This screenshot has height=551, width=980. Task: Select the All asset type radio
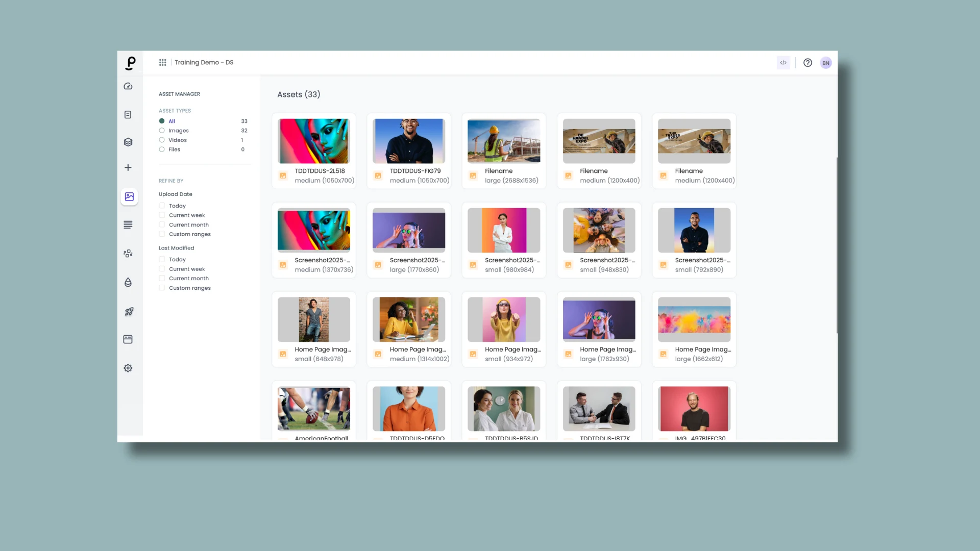[x=162, y=121]
